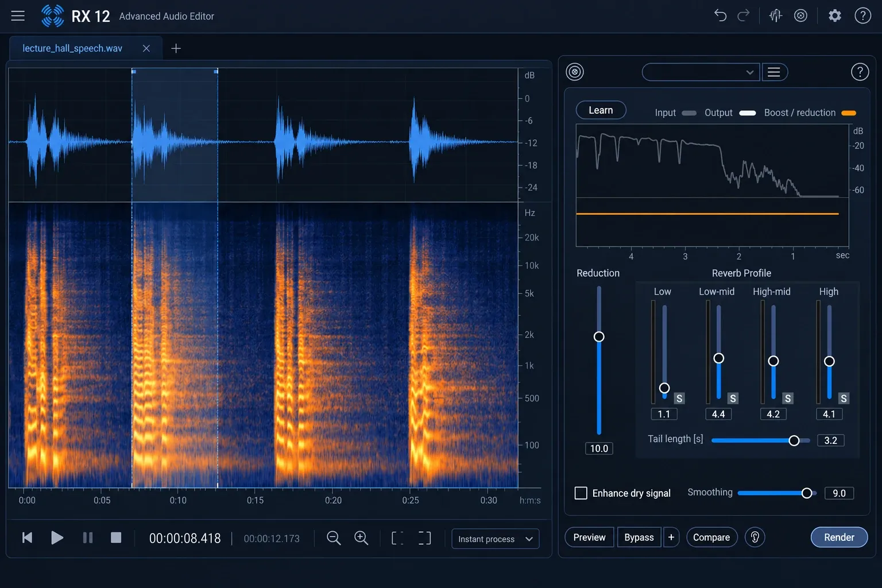Viewport: 882px width, 588px height.
Task: Zoom out the timeline
Action: click(334, 538)
